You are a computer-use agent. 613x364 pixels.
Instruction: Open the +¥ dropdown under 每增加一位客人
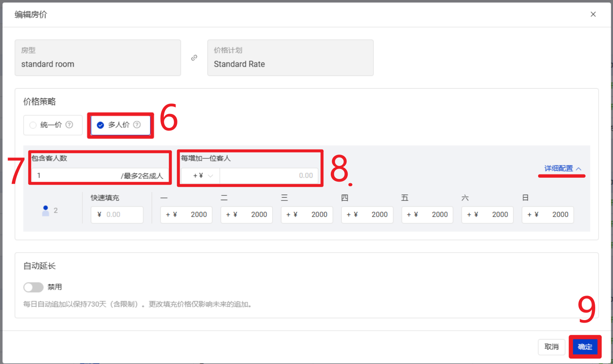pos(201,176)
